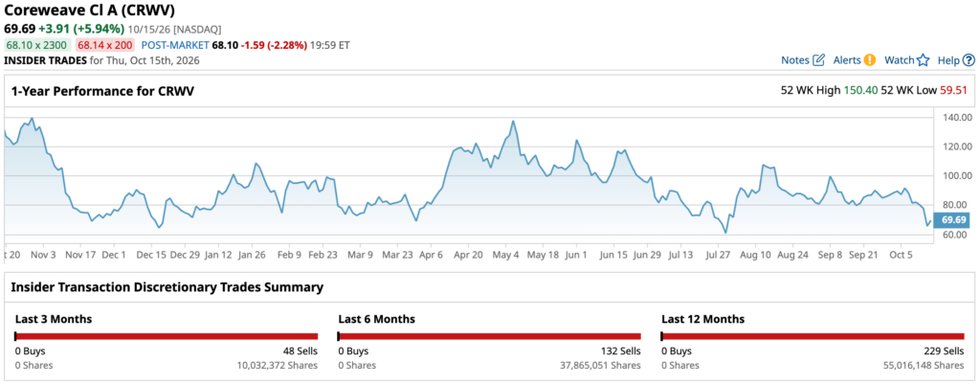The image size is (980, 384).
Task: Open the Notes link
Action: (x=795, y=60)
